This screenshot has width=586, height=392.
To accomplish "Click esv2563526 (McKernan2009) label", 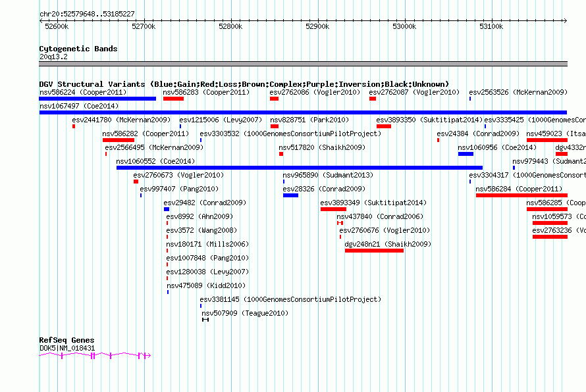I will (x=518, y=92).
